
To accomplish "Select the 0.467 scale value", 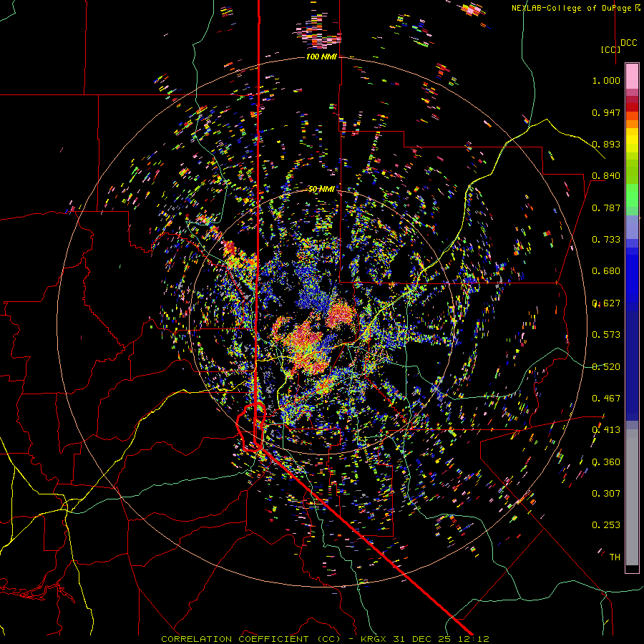I will (606, 399).
